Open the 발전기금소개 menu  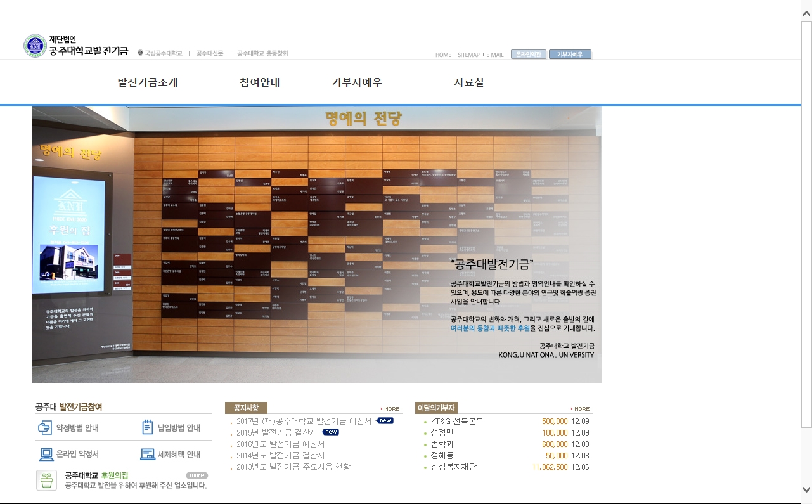[x=148, y=82]
